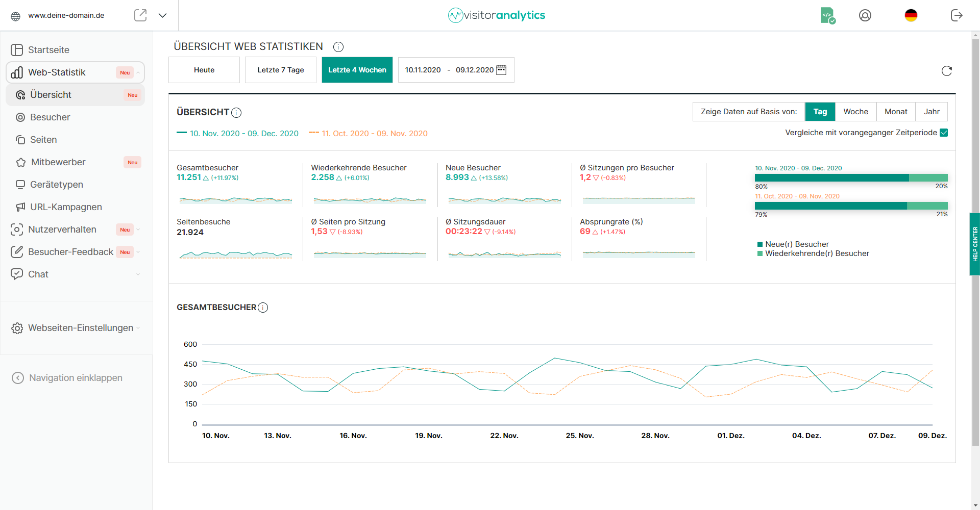Open website in new tab icon
This screenshot has height=510, width=980.
(x=140, y=15)
